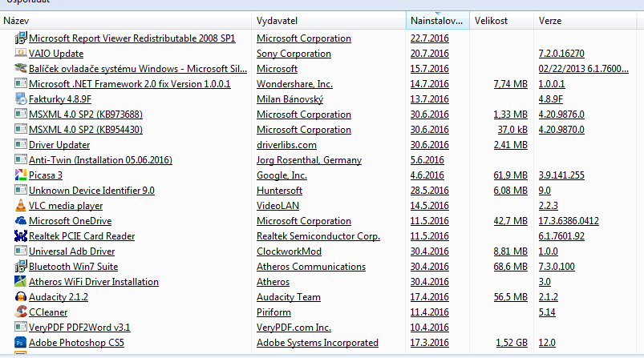644x358 pixels.
Task: Sort by the Verze column header
Action: pos(585,21)
